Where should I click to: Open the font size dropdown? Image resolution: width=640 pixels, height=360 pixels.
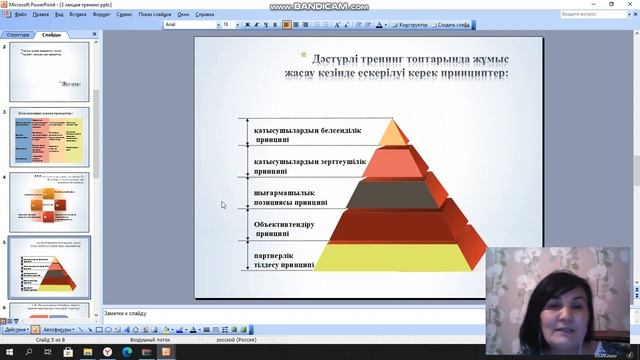(238, 25)
